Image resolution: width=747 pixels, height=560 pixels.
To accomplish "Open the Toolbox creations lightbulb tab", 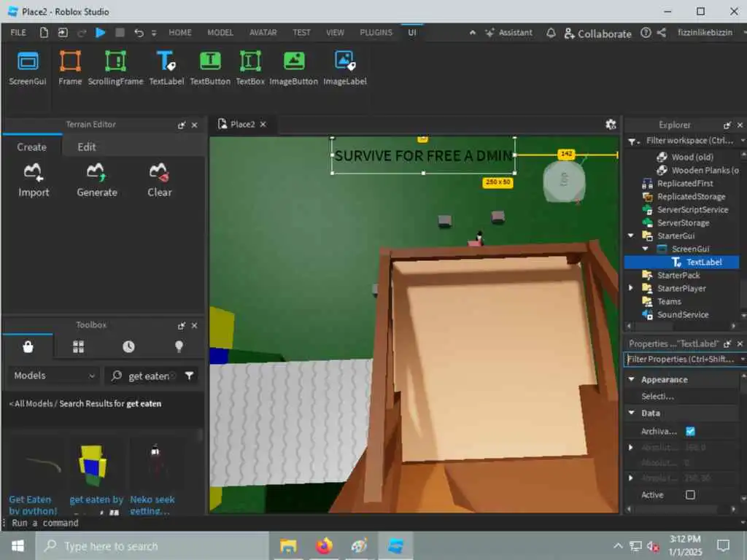I will click(179, 346).
